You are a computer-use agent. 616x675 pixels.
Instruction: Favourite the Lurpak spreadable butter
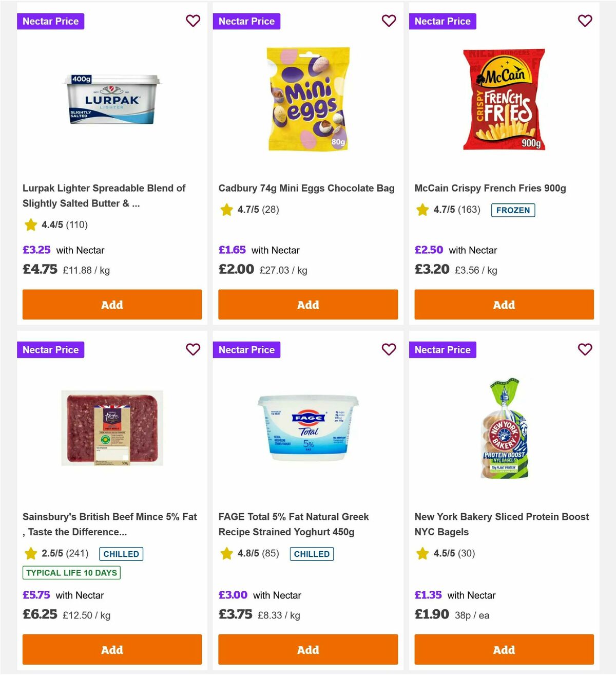pos(193,21)
